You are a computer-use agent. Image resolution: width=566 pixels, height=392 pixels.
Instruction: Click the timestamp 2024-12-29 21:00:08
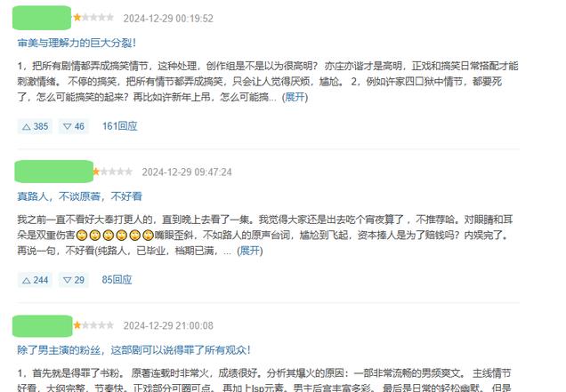click(x=168, y=325)
